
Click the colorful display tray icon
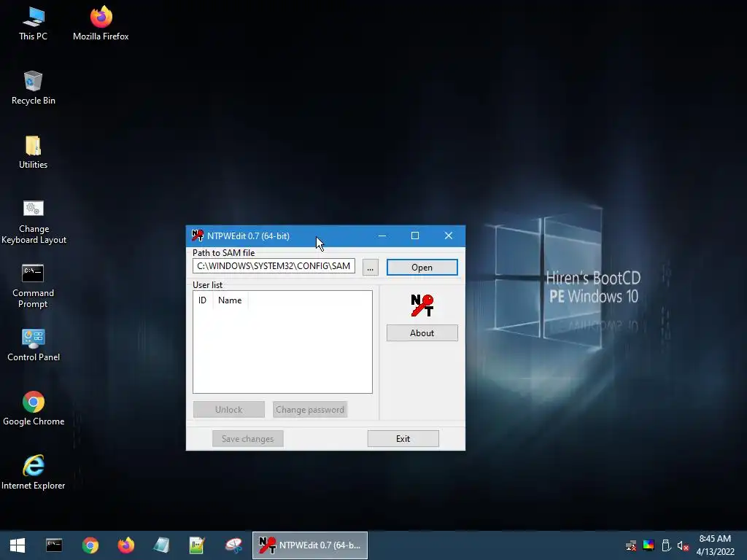coord(649,545)
